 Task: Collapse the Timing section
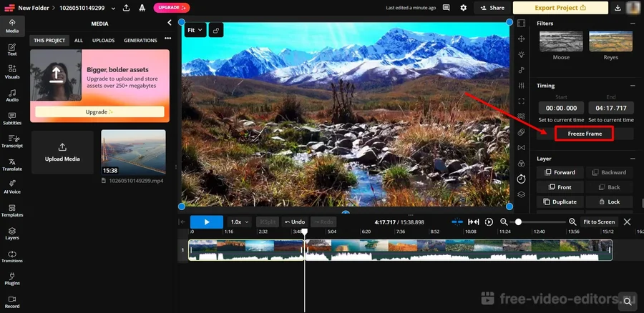coord(633,86)
